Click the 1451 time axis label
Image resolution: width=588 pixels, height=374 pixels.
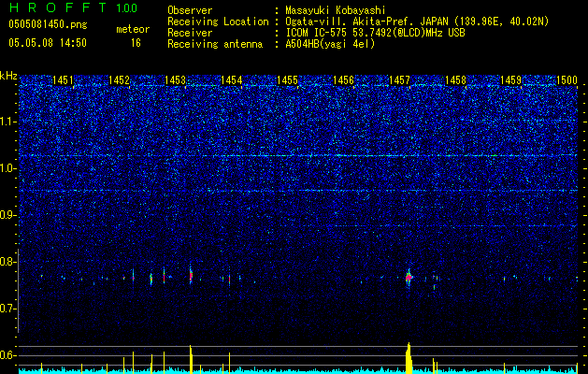click(x=63, y=79)
